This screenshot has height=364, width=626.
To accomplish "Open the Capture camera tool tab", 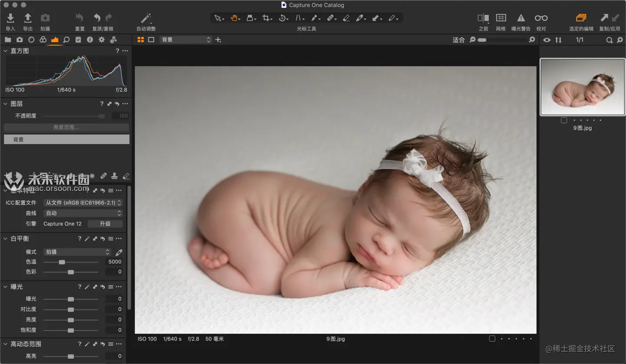I will [20, 39].
